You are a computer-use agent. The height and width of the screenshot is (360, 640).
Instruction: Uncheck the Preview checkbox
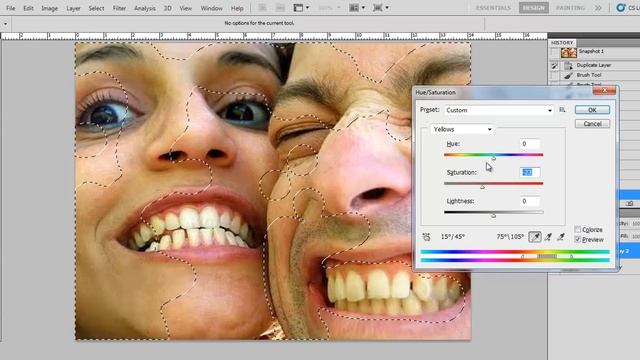pos(578,239)
